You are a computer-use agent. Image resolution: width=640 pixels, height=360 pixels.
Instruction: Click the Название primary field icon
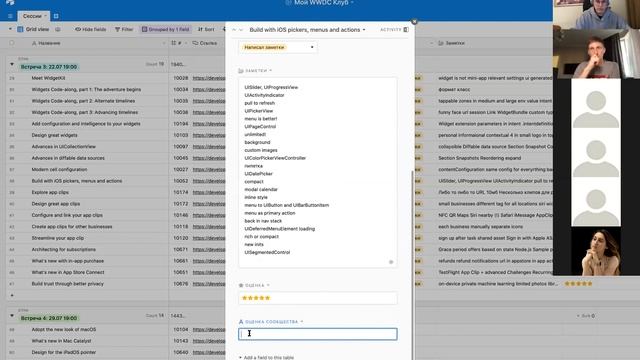(34, 43)
